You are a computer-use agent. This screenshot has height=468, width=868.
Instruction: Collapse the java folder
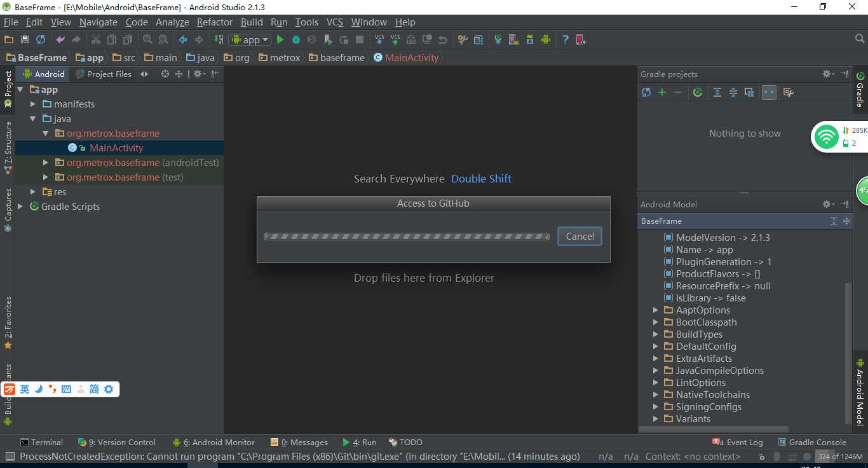coord(33,119)
